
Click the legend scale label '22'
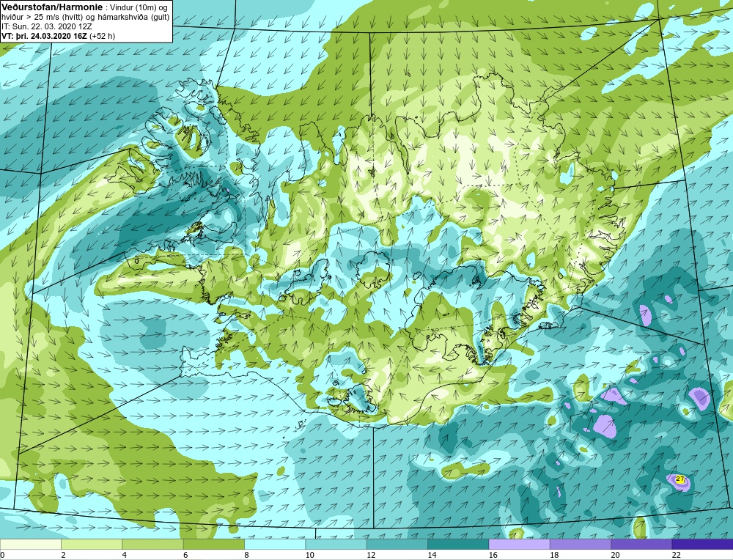point(676,555)
